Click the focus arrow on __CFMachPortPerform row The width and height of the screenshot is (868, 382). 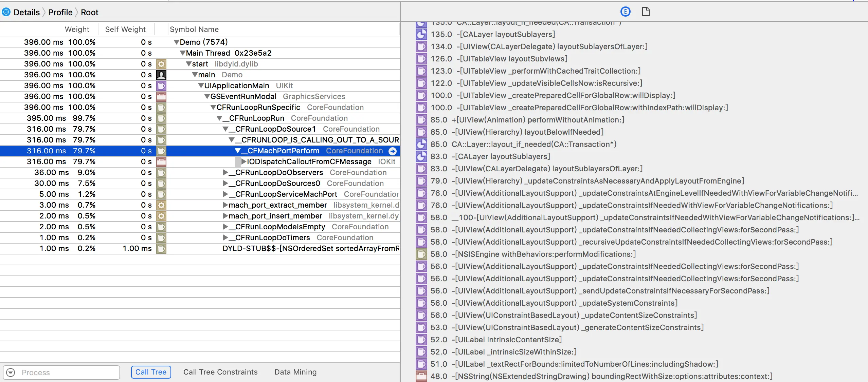click(393, 151)
